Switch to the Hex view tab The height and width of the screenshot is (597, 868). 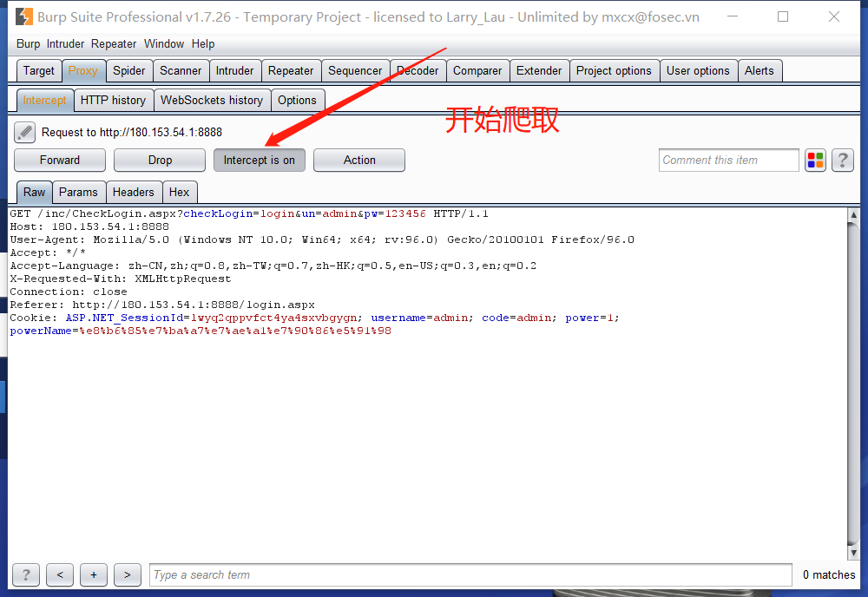[x=179, y=192]
